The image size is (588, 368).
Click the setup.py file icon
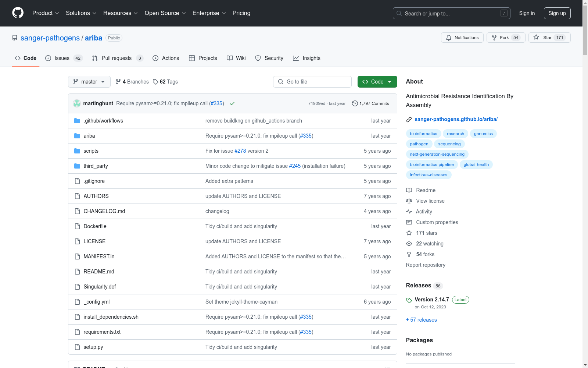coord(77,347)
